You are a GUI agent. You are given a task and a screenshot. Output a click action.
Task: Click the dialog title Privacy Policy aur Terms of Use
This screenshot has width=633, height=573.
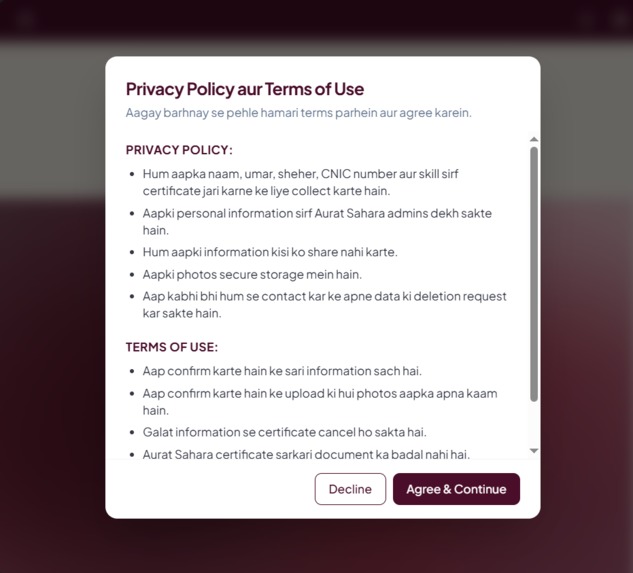tap(245, 89)
